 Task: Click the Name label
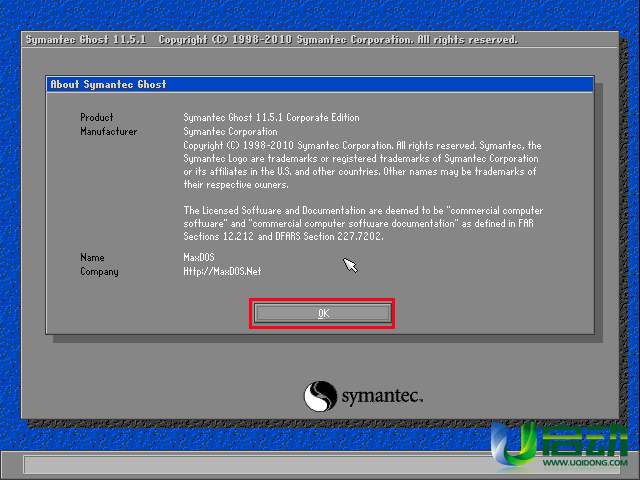pyautogui.click(x=92, y=258)
